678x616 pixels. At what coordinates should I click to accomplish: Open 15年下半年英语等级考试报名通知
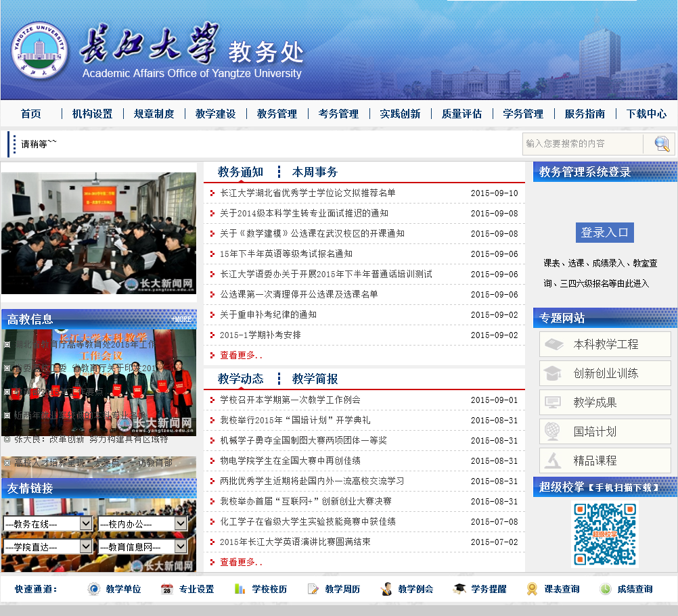click(x=286, y=254)
